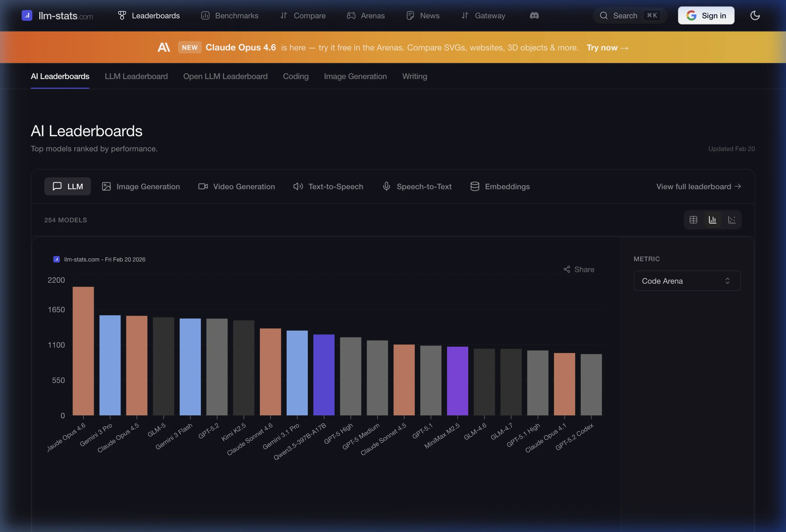Select bar chart view icon
This screenshot has width=786, height=532.
click(x=712, y=220)
